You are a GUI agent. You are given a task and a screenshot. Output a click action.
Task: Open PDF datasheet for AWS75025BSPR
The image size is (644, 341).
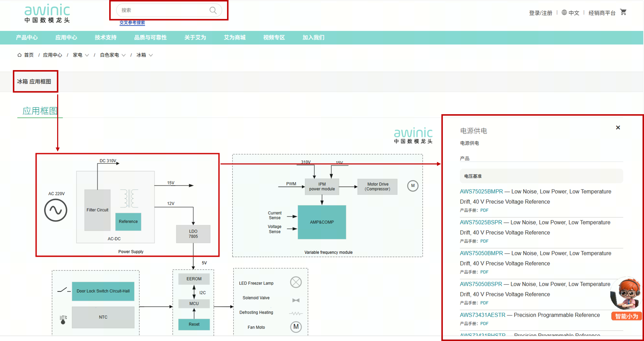484,241
